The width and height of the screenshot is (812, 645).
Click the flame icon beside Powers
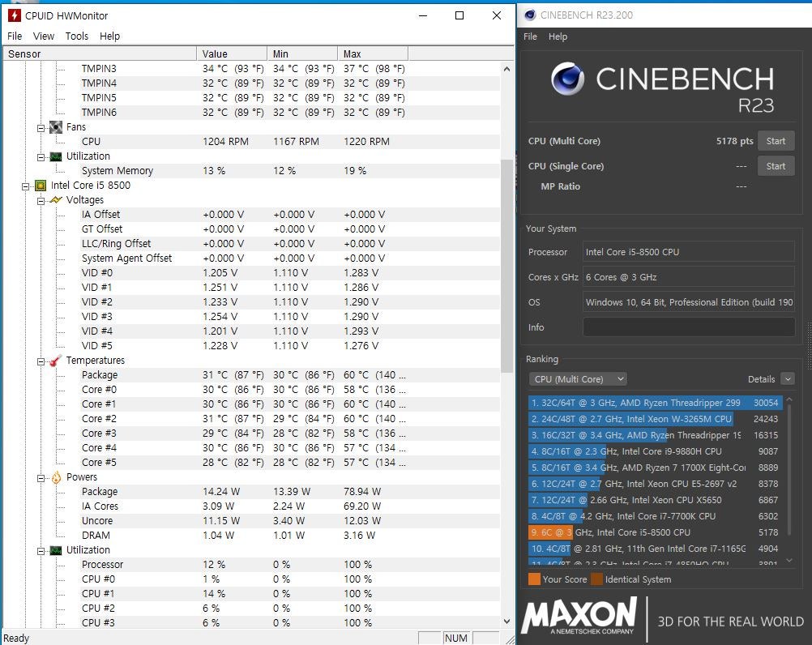point(56,478)
